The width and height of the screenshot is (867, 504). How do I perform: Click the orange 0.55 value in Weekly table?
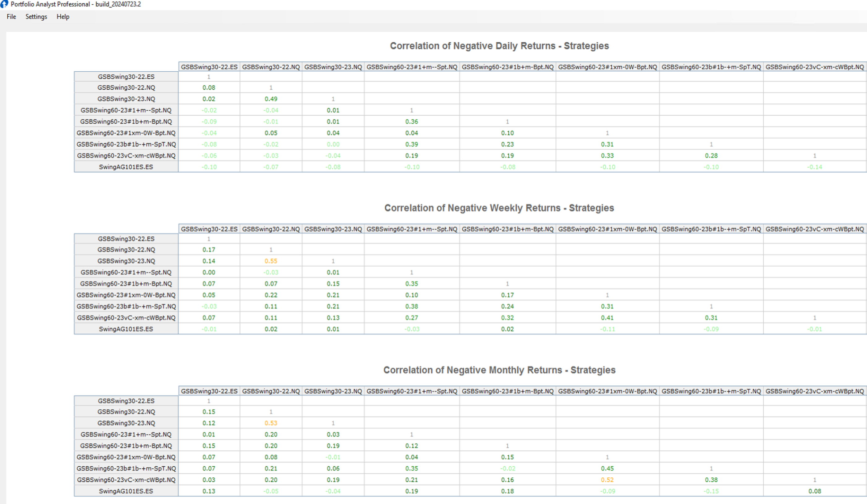[x=271, y=261]
